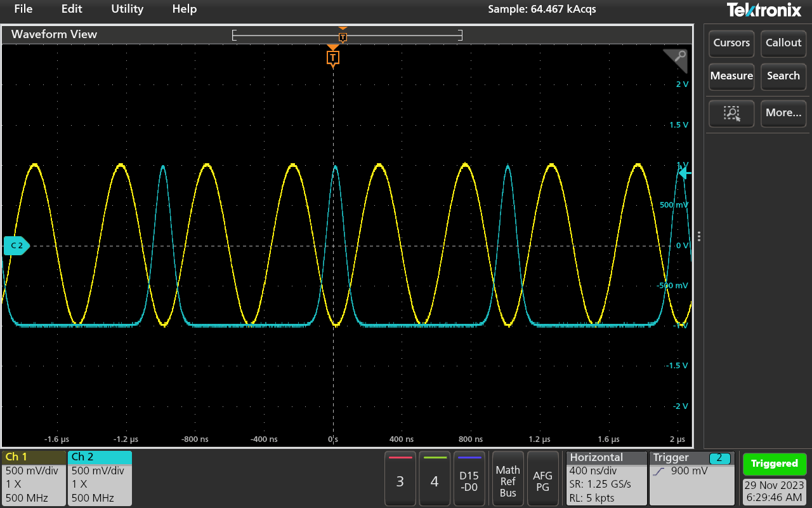
Task: Open the Help menu
Action: click(185, 9)
